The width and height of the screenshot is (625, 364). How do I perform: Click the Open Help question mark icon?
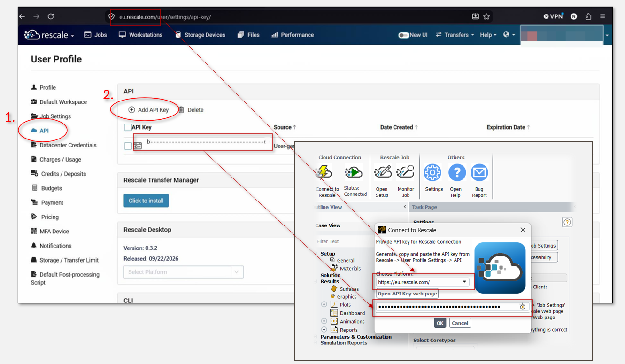(457, 172)
